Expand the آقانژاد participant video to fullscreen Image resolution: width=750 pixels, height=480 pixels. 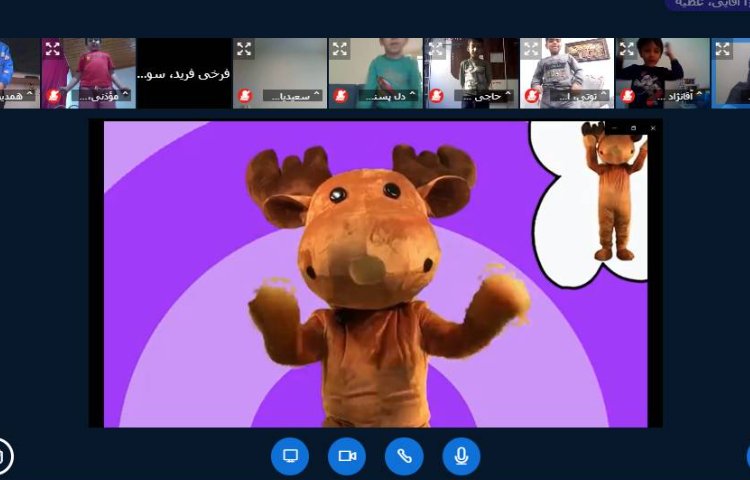point(628,48)
